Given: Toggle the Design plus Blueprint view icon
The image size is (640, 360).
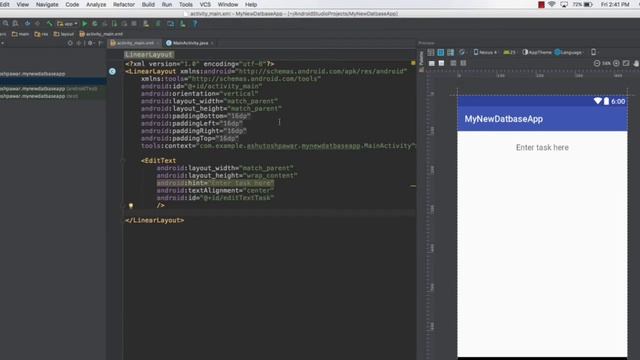Looking at the screenshot, I should coord(450,52).
